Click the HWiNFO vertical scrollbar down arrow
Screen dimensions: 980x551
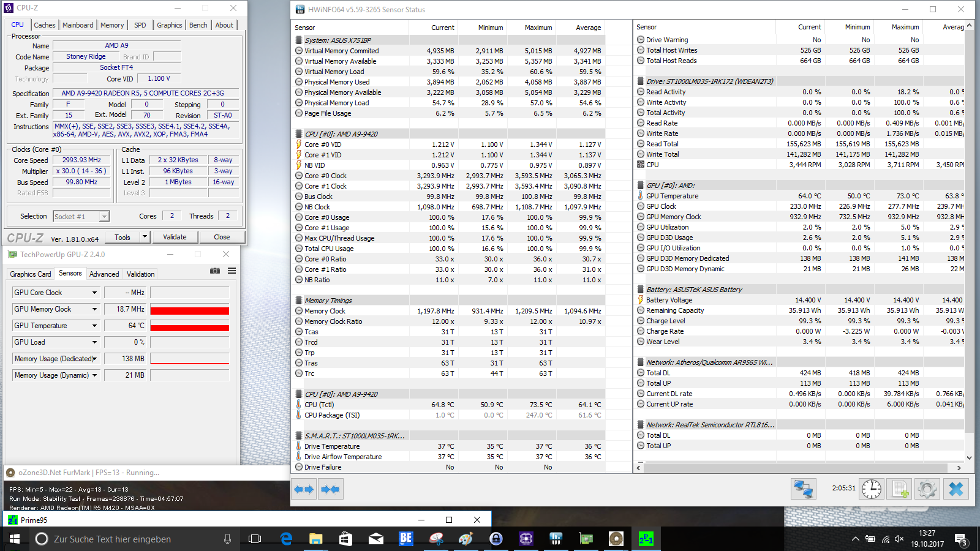969,457
